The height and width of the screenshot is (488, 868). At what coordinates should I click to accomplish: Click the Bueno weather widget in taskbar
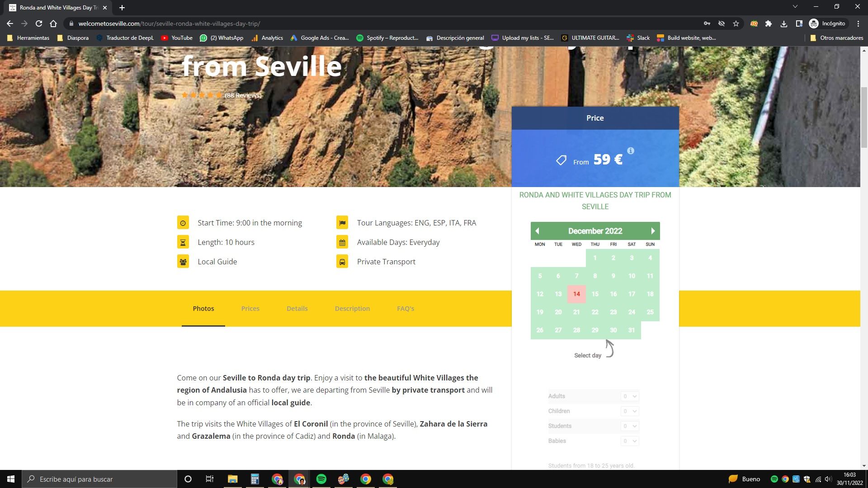(744, 479)
